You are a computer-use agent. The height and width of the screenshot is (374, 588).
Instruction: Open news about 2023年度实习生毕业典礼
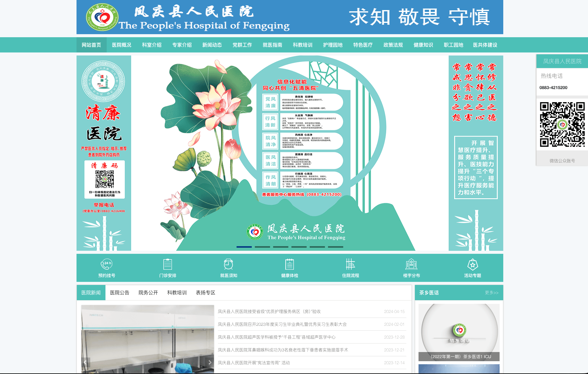pos(282,324)
